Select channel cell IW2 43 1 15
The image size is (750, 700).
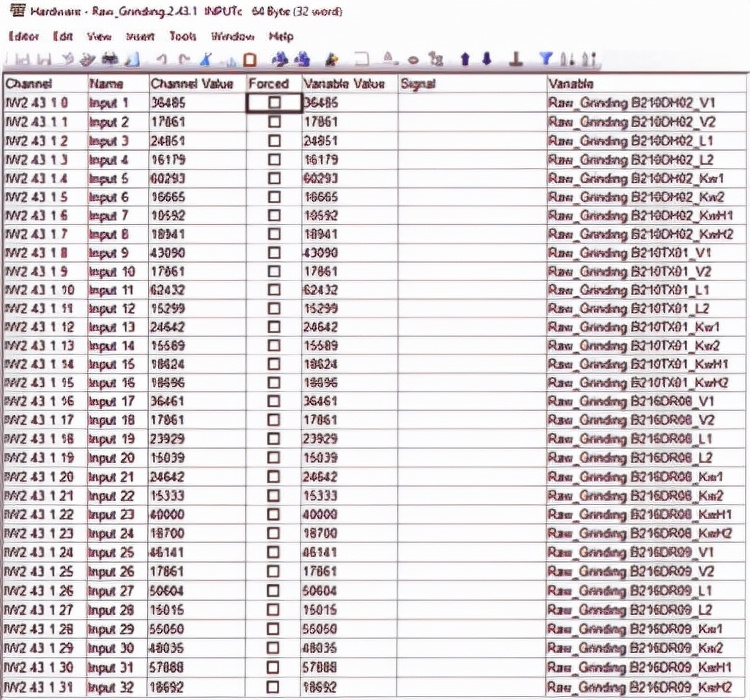[45, 383]
